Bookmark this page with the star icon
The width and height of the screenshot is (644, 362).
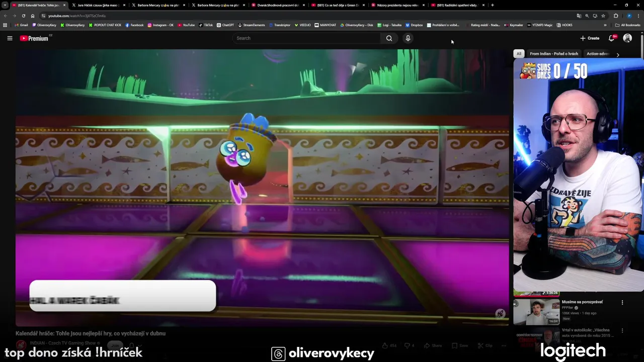[x=603, y=16]
